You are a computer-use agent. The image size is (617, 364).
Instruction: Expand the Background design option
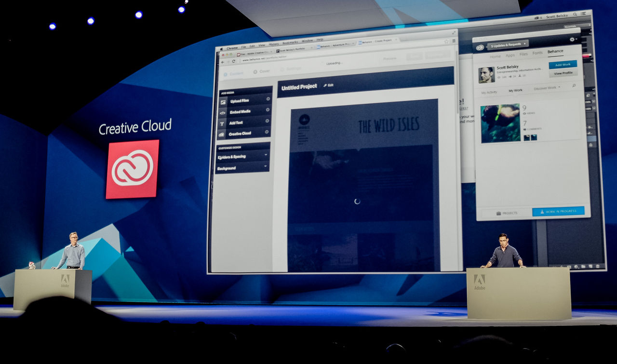click(x=242, y=168)
